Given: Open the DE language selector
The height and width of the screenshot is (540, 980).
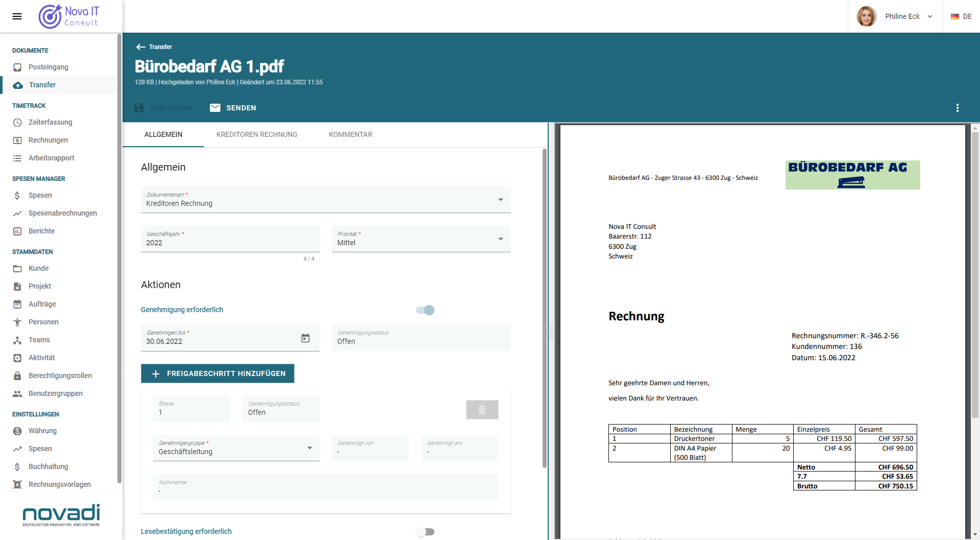Looking at the screenshot, I should point(961,16).
